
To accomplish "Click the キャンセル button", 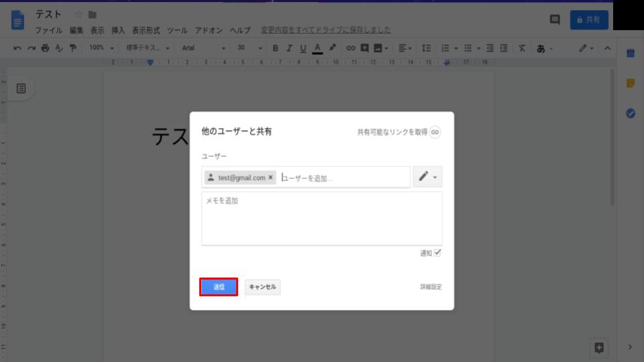I will click(x=262, y=287).
